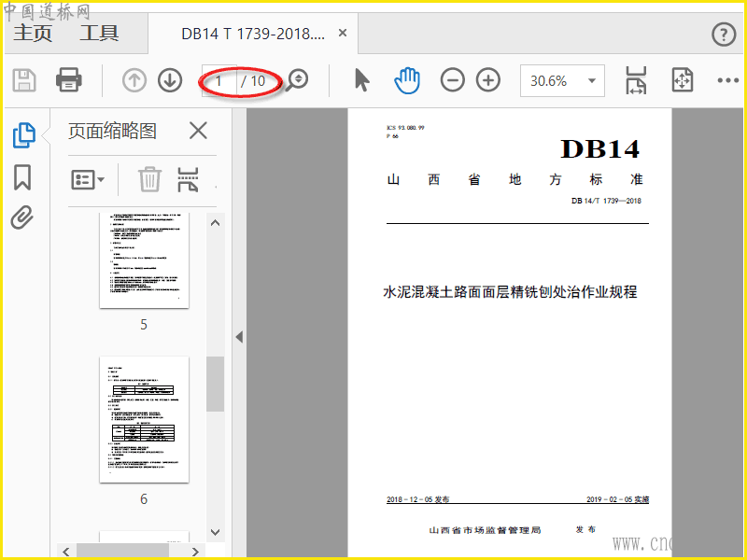Viewport: 747px width, 560px height.
Task: Click the fit full page icon
Action: (683, 80)
